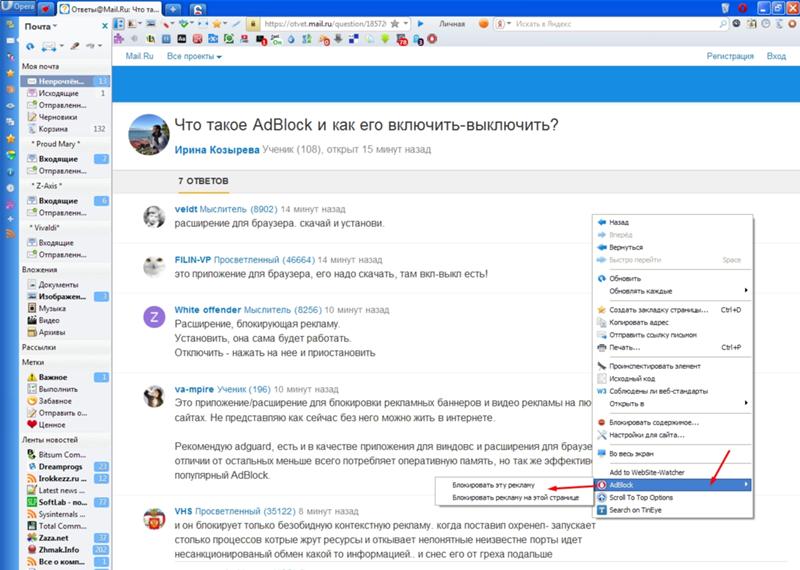Click the water drop extension icon
800x570 pixels.
click(291, 39)
